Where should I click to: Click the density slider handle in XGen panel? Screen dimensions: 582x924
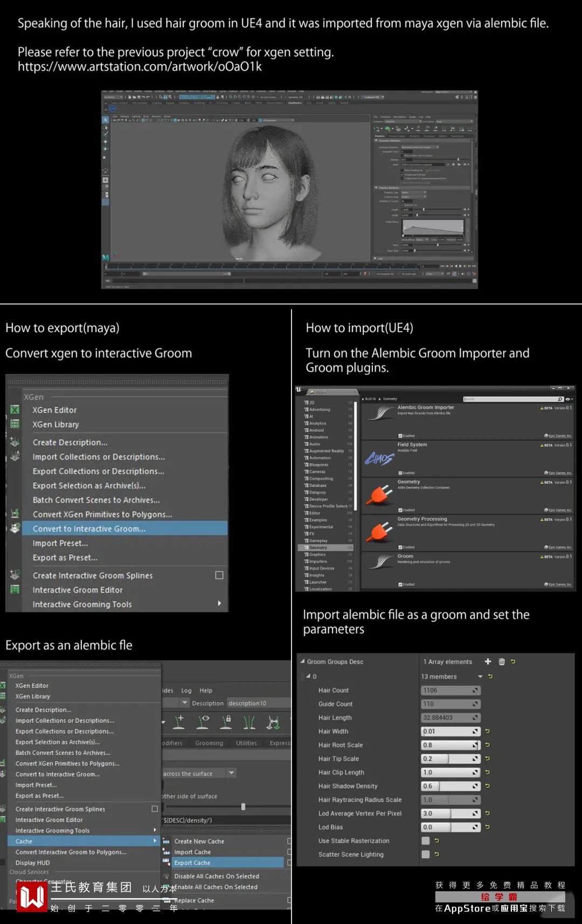click(x=243, y=806)
